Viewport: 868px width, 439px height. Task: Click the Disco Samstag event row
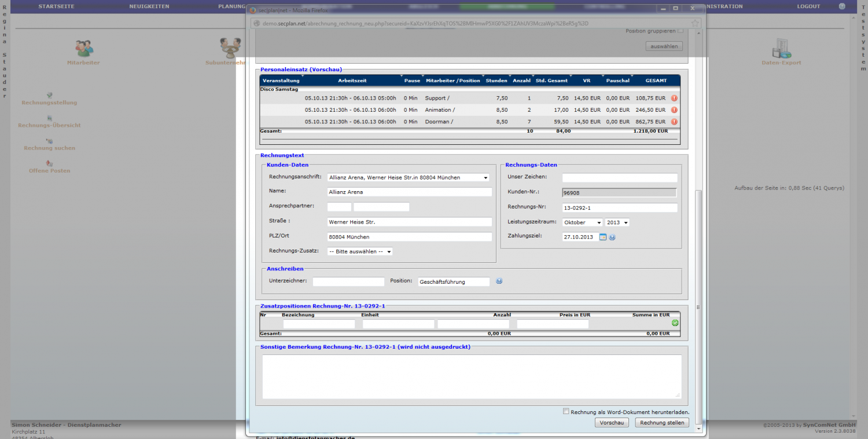coord(470,89)
